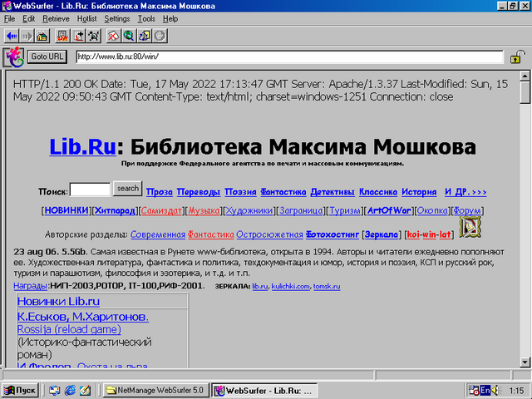Click the Поиск search text field
The image size is (532, 399).
90,190
